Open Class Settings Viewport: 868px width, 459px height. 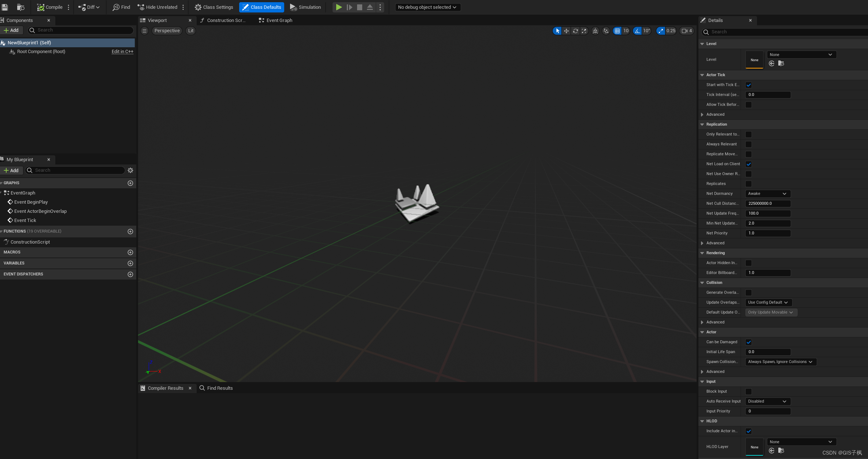click(214, 7)
